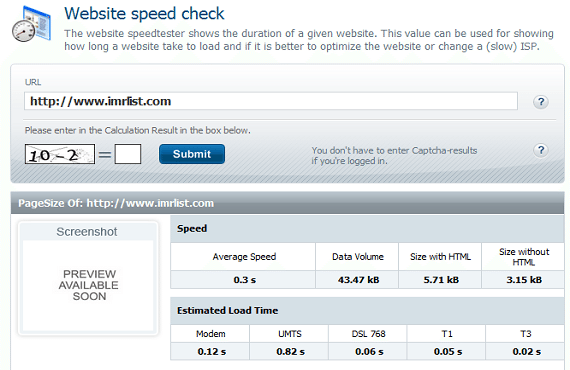570x370 pixels.
Task: Select the 0.06 s DSL value
Action: [369, 351]
